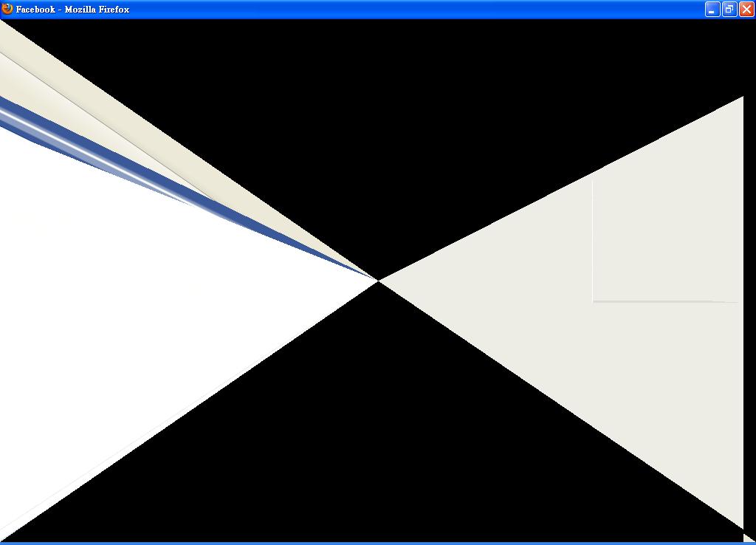The width and height of the screenshot is (756, 545).
Task: Click the small beige triangle in bottom-right corner
Action: [747, 539]
